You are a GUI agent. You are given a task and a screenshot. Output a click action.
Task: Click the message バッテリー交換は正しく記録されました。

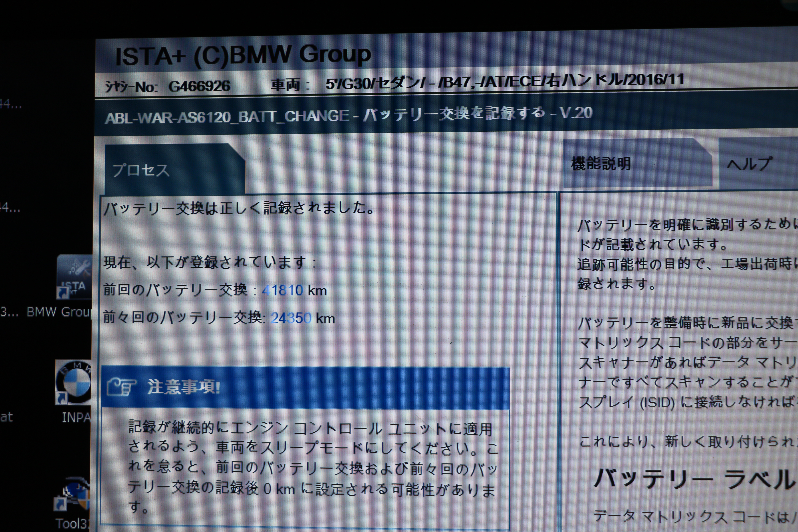tap(239, 208)
